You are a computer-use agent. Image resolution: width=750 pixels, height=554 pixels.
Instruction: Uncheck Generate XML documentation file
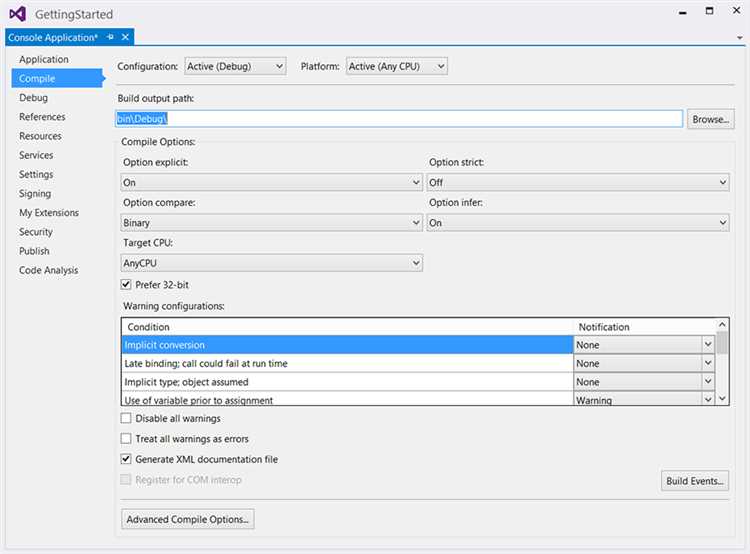point(126,459)
